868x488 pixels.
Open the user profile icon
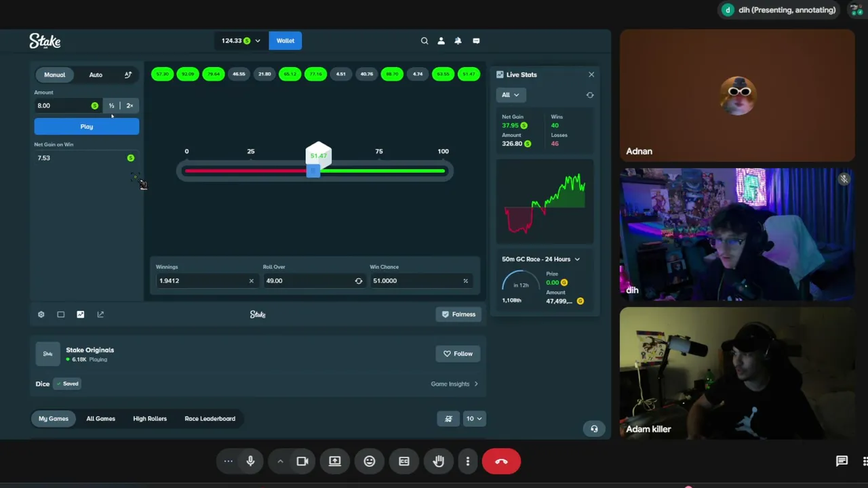coord(441,41)
